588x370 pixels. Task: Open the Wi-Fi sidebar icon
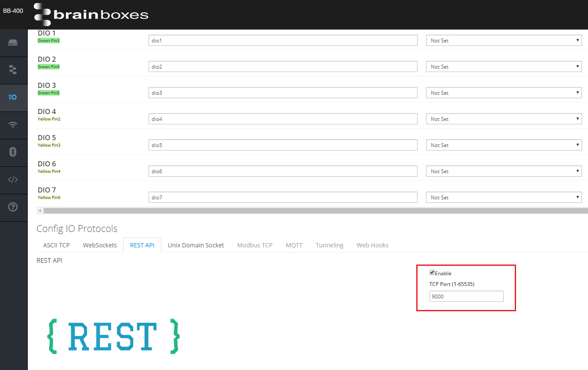[x=13, y=125]
